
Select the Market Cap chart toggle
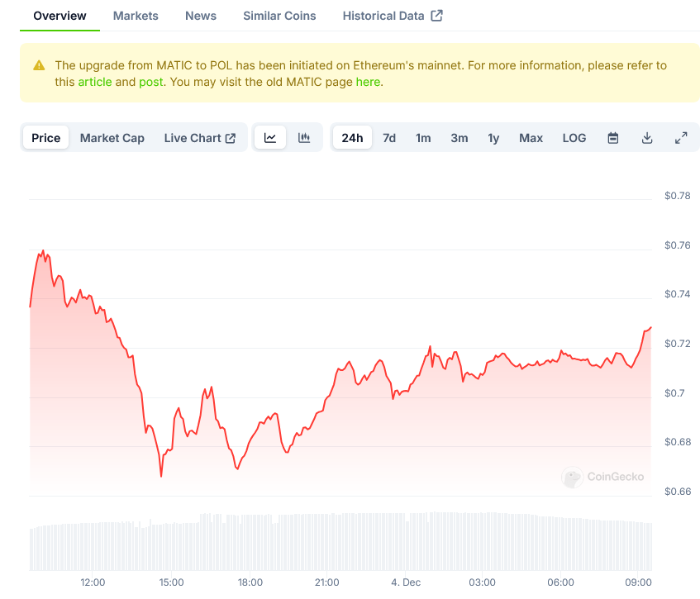(112, 138)
